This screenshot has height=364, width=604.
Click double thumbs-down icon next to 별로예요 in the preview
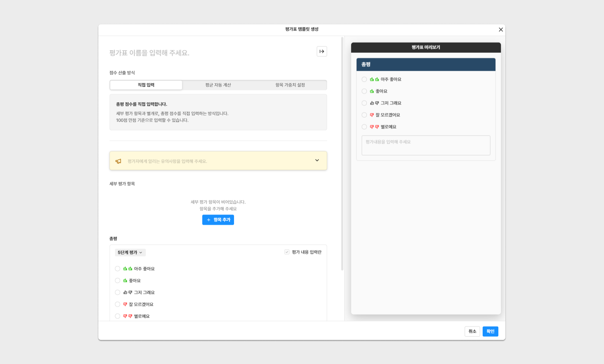[x=374, y=127]
